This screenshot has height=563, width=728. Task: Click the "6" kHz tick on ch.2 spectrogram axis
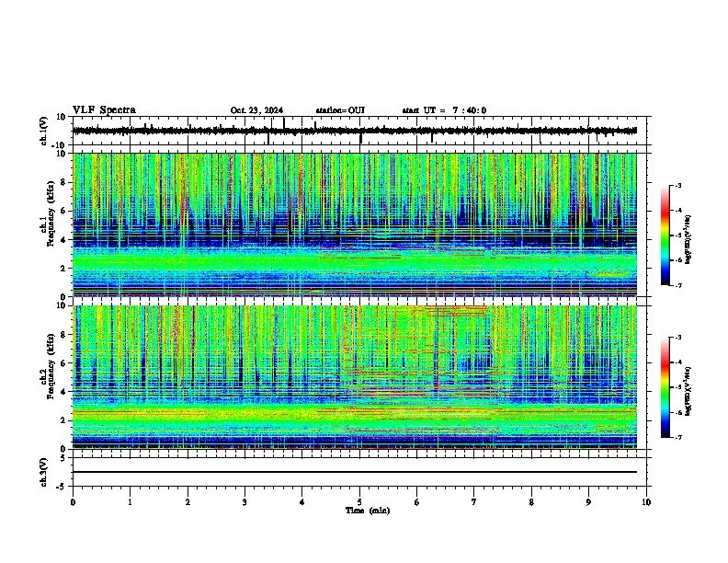click(x=64, y=363)
